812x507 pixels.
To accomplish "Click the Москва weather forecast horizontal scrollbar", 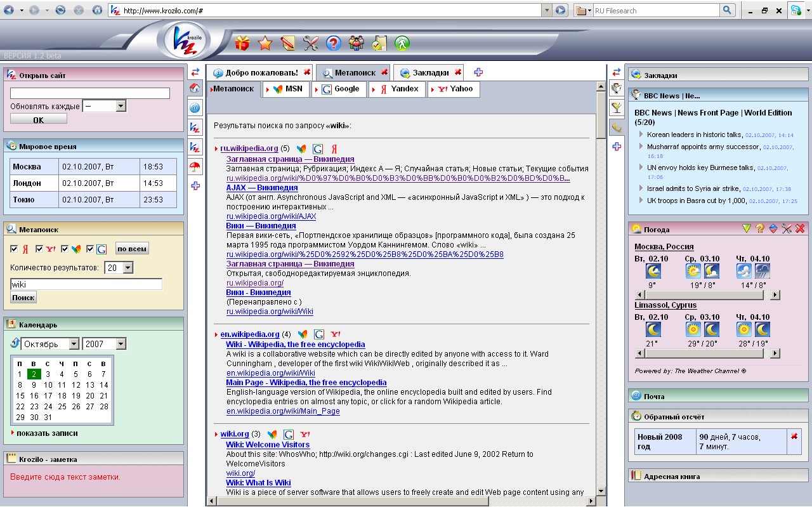I will [708, 295].
